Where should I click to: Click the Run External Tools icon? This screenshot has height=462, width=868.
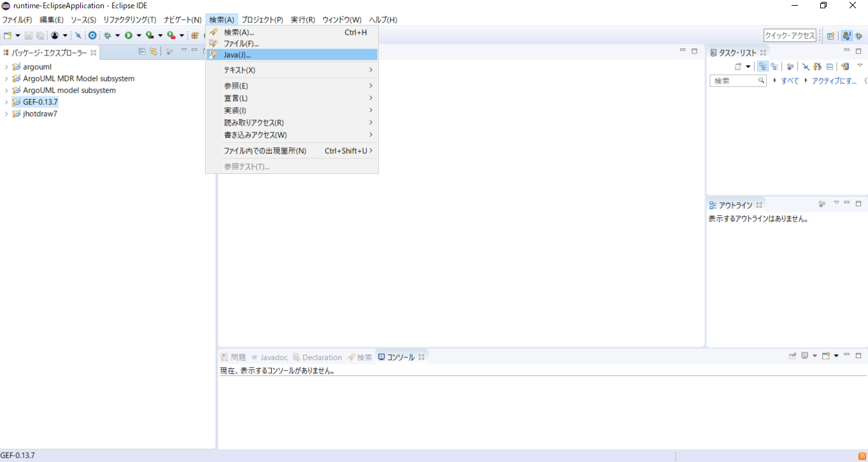coord(171,36)
